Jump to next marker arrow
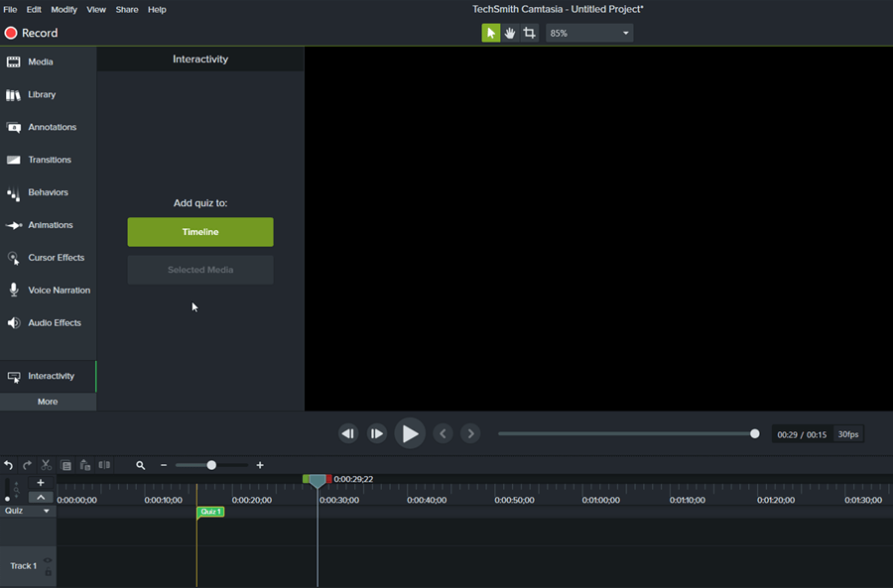 [470, 433]
